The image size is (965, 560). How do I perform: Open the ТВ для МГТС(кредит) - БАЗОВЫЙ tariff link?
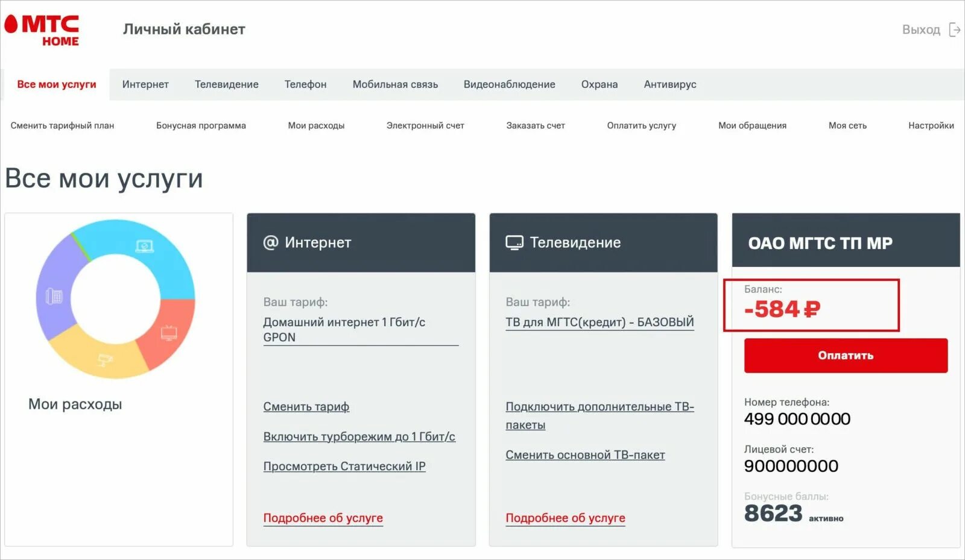(x=600, y=322)
